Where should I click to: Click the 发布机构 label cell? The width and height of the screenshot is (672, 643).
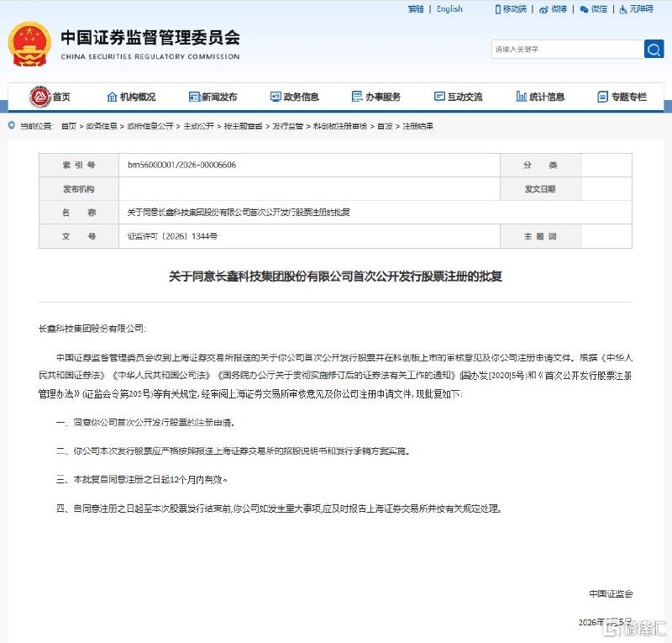click(x=79, y=189)
